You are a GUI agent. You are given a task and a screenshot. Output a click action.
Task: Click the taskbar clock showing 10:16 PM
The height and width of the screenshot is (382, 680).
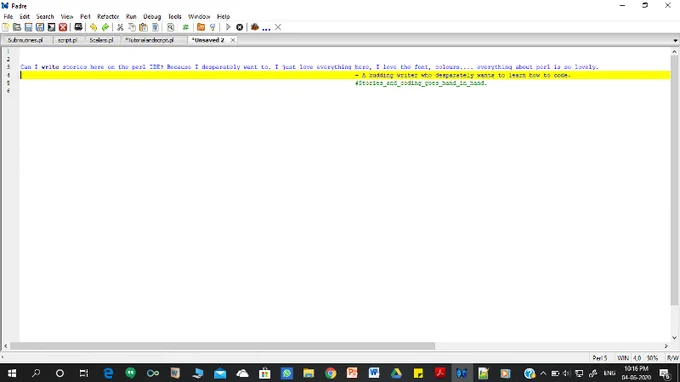click(x=636, y=373)
